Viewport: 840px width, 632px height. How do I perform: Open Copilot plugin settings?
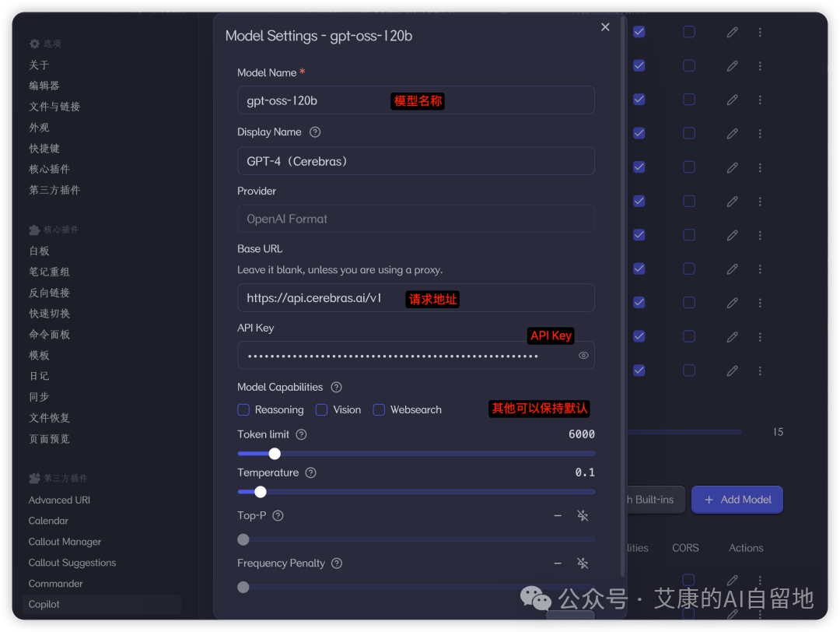pos(102,605)
